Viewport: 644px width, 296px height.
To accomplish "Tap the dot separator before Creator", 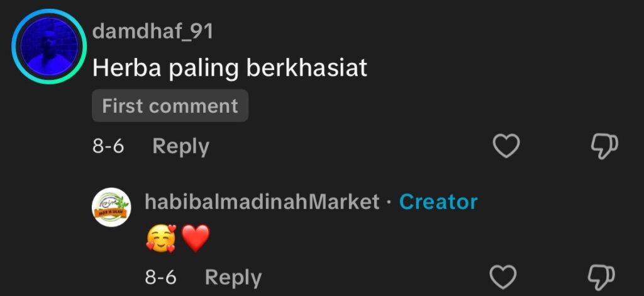I will [x=389, y=202].
